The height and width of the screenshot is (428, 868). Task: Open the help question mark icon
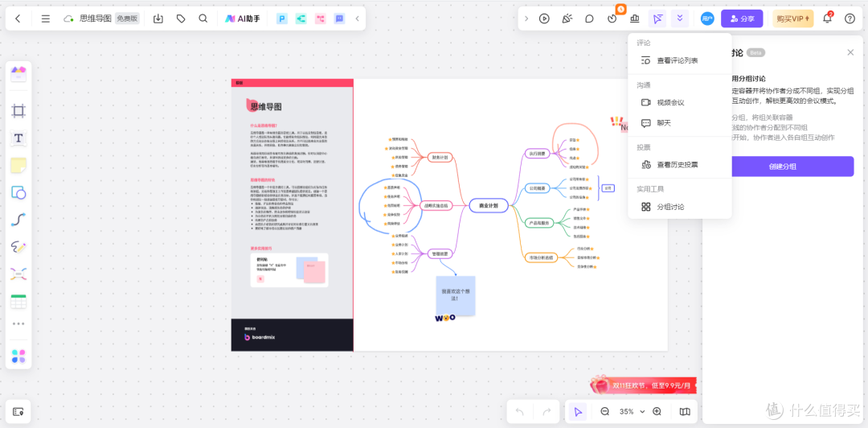pos(850,19)
